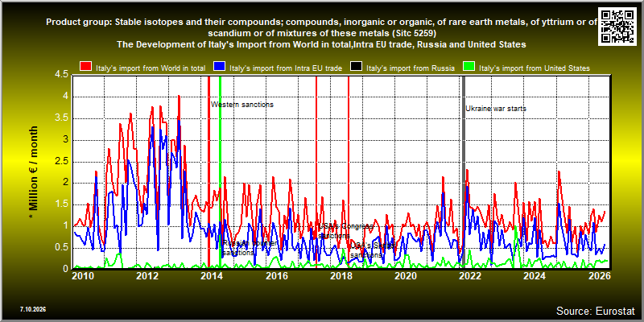644x322 pixels.
Task: Click the 3.5 y-axis value
Action: pos(61,118)
